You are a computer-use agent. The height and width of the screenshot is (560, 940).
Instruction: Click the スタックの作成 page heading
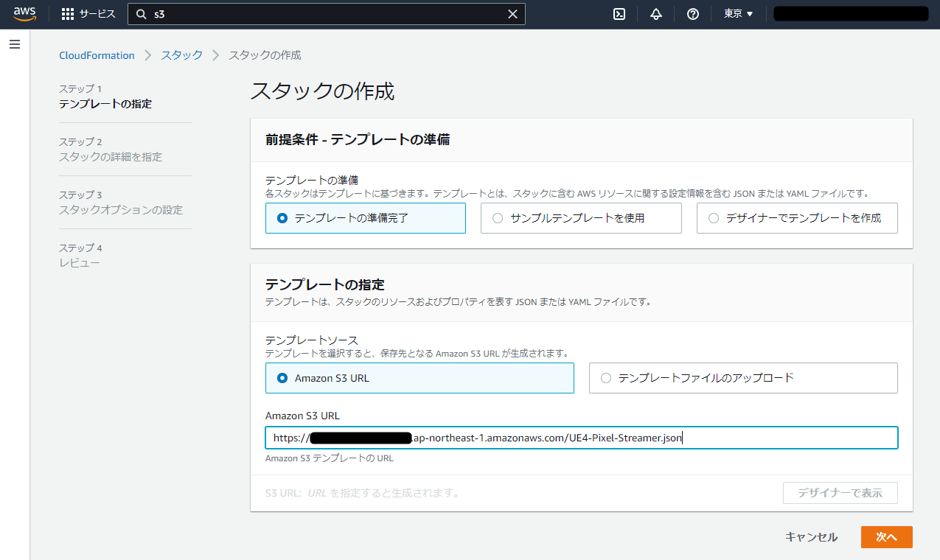coord(323,91)
